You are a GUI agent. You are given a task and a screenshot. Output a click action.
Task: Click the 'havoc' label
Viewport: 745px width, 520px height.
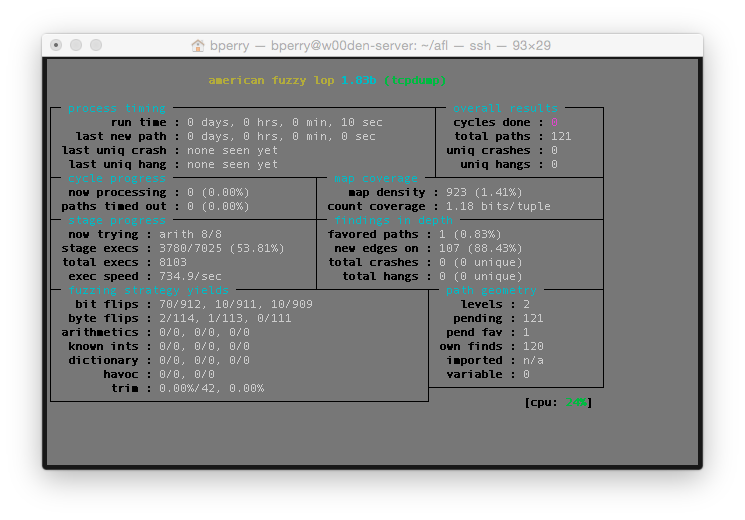point(121,374)
